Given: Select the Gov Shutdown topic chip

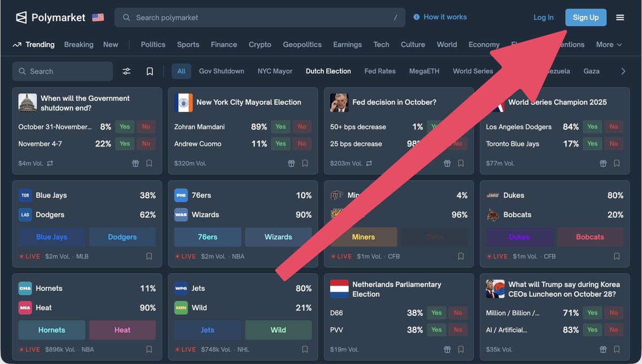Looking at the screenshot, I should click(x=221, y=71).
